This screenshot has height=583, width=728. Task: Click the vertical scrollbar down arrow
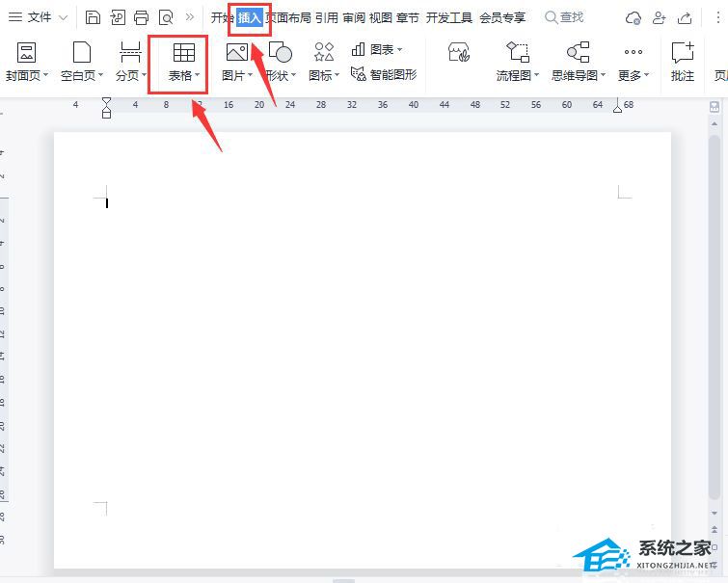coord(715,513)
